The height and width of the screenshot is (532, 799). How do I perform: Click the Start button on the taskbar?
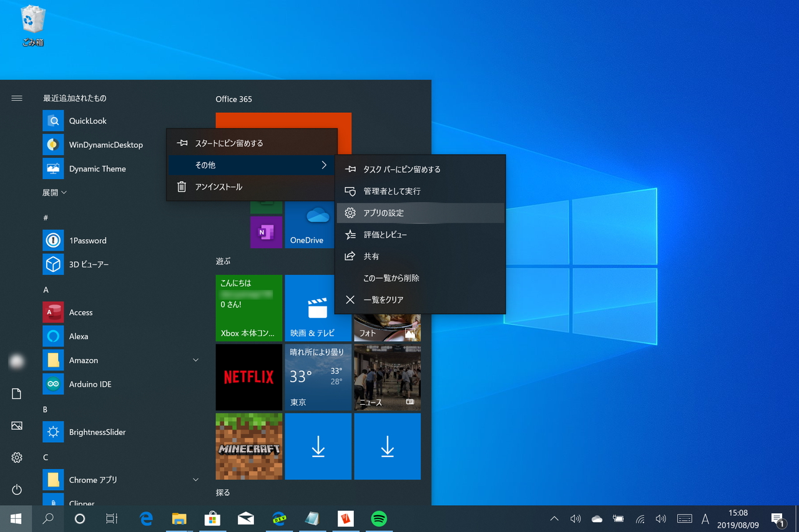click(x=16, y=519)
